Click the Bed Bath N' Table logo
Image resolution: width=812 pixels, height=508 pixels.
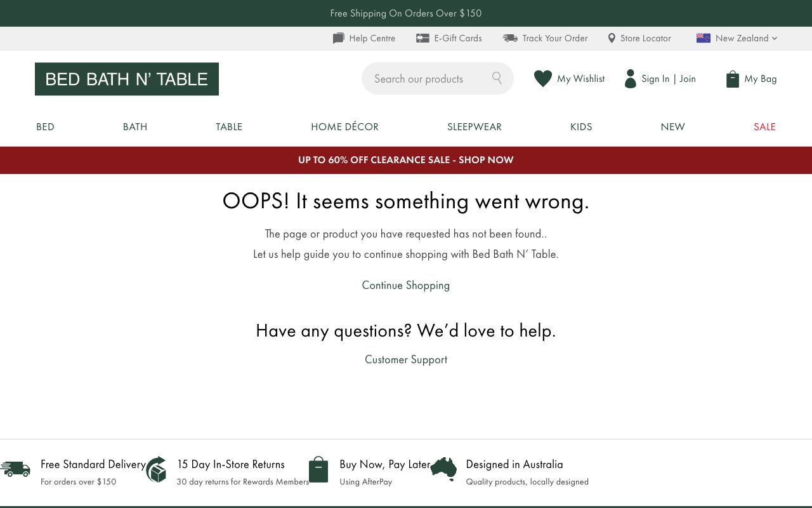(x=127, y=79)
